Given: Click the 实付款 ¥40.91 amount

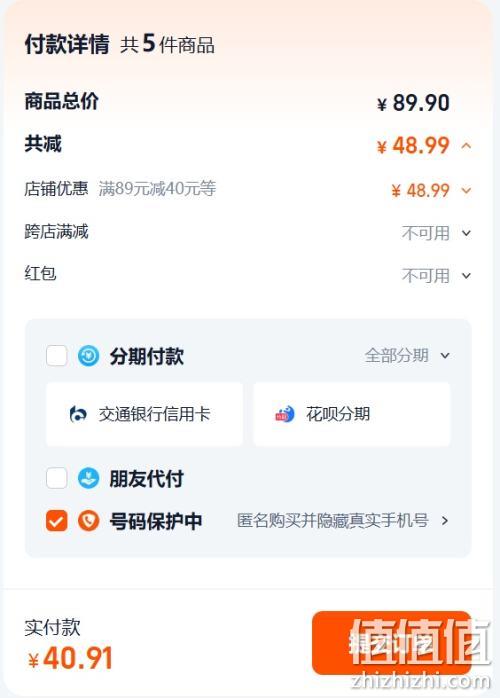Looking at the screenshot, I should (70, 658).
